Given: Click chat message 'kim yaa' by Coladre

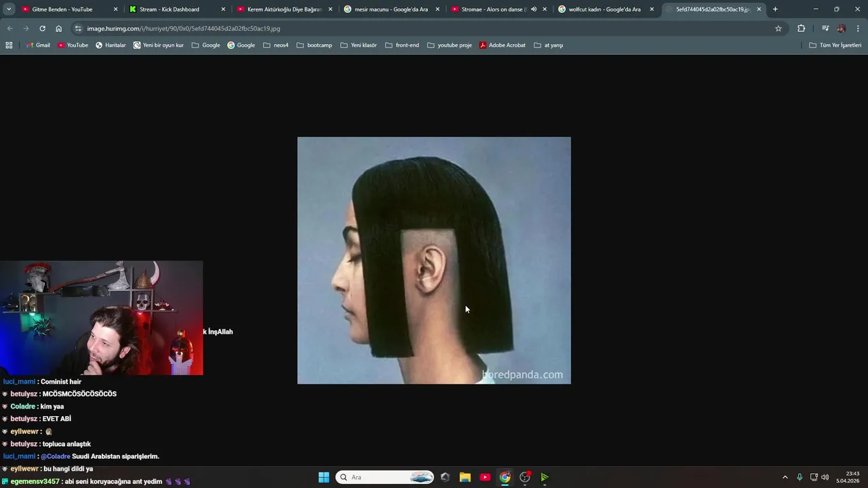Looking at the screenshot, I should (52, 407).
